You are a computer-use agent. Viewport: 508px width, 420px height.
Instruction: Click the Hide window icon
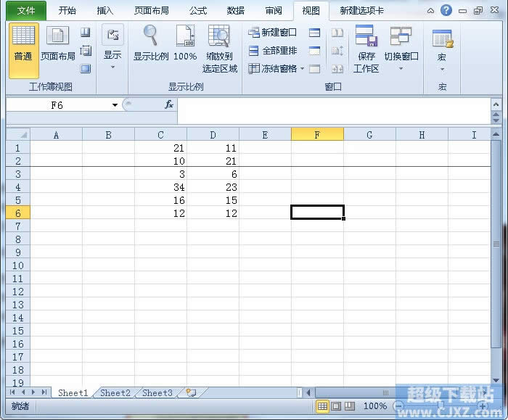314,51
